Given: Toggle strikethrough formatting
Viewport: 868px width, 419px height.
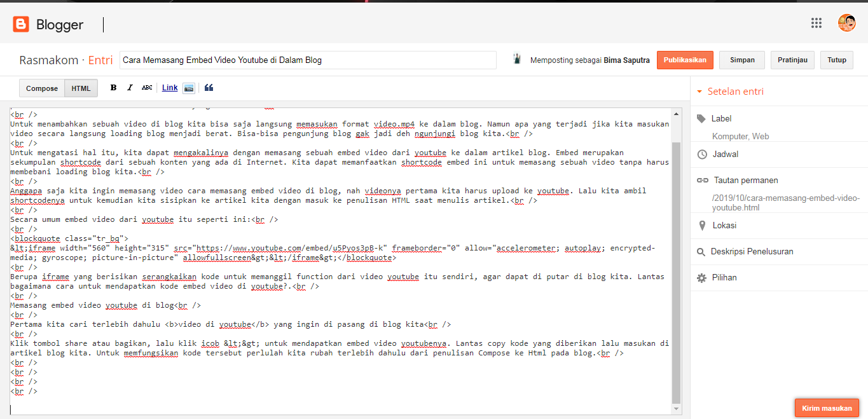Looking at the screenshot, I should point(147,88).
